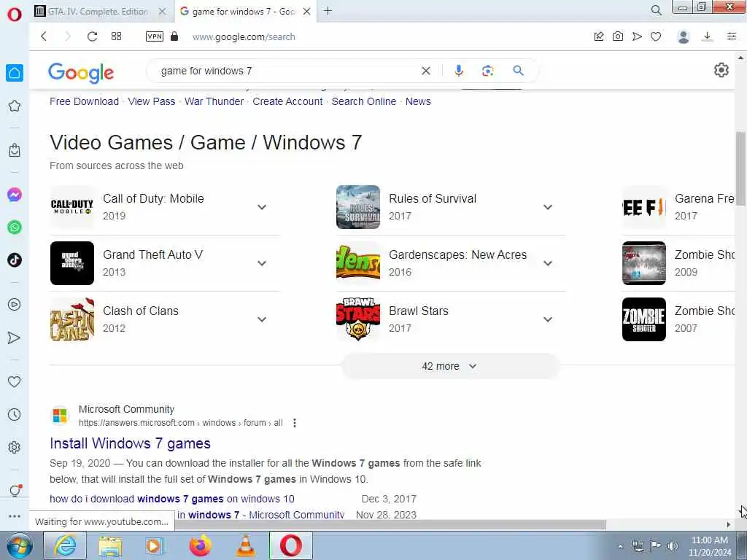
Task: Open the Easy Setup sliders icon
Action: click(732, 36)
